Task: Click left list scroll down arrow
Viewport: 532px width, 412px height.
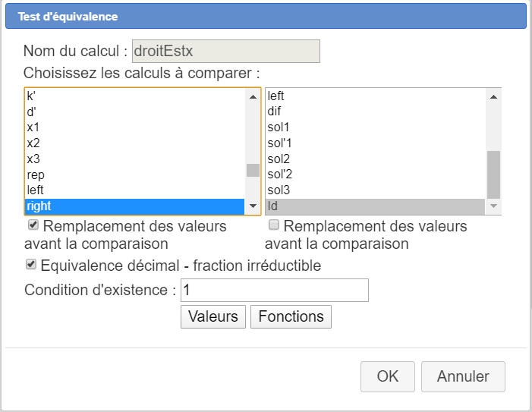Action: [x=253, y=206]
